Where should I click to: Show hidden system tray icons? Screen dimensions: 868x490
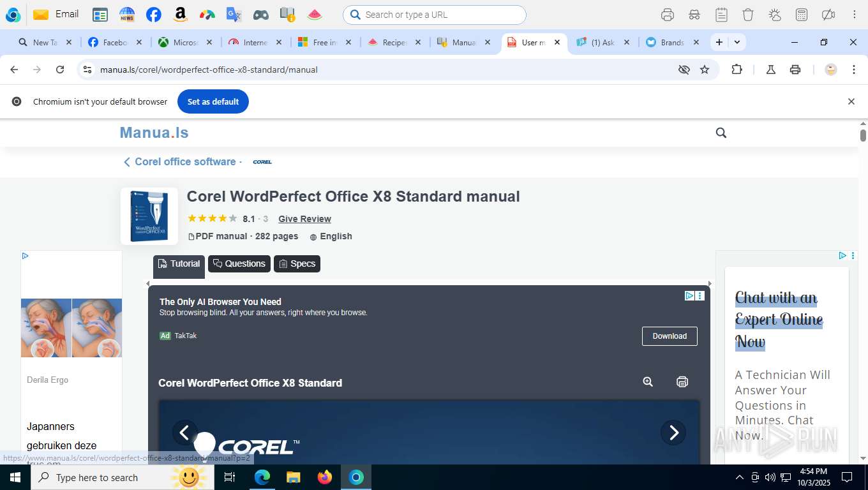pos(740,477)
